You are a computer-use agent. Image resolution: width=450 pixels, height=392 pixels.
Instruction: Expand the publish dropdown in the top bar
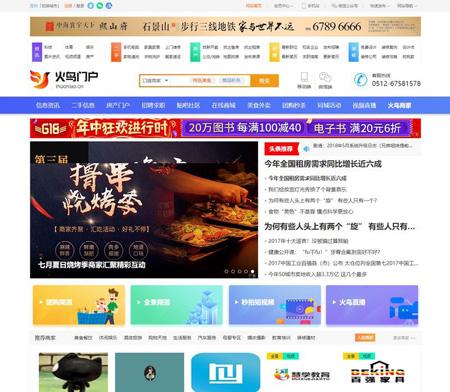click(x=380, y=6)
